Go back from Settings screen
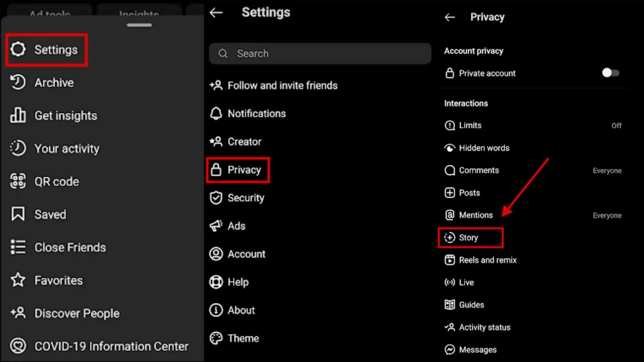 [216, 13]
